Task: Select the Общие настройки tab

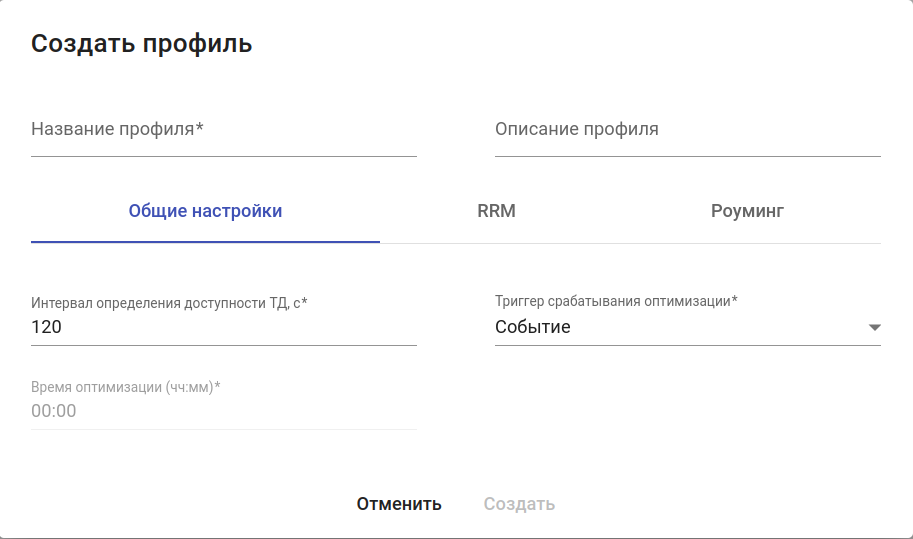Action: pos(205,211)
